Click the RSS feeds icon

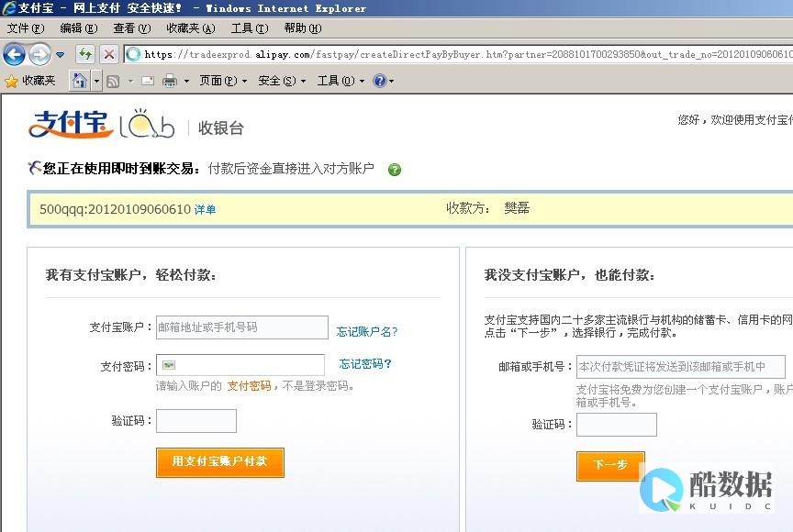[113, 81]
